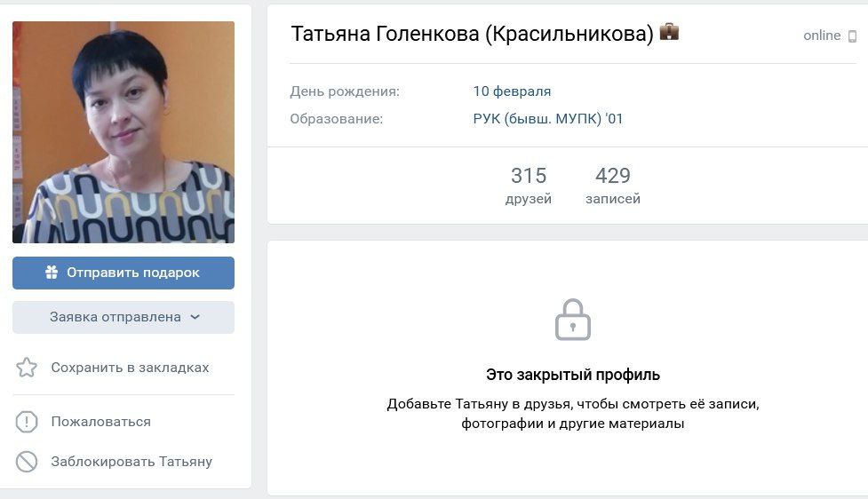The image size is (868, 499).
Task: Open the РУК (бывш. МУПК) '01 education link
Action: click(x=548, y=118)
